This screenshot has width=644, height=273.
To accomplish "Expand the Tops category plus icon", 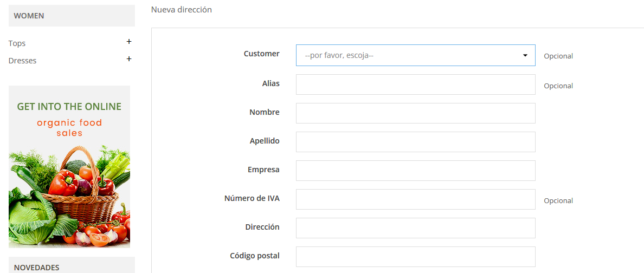I will pos(129,42).
